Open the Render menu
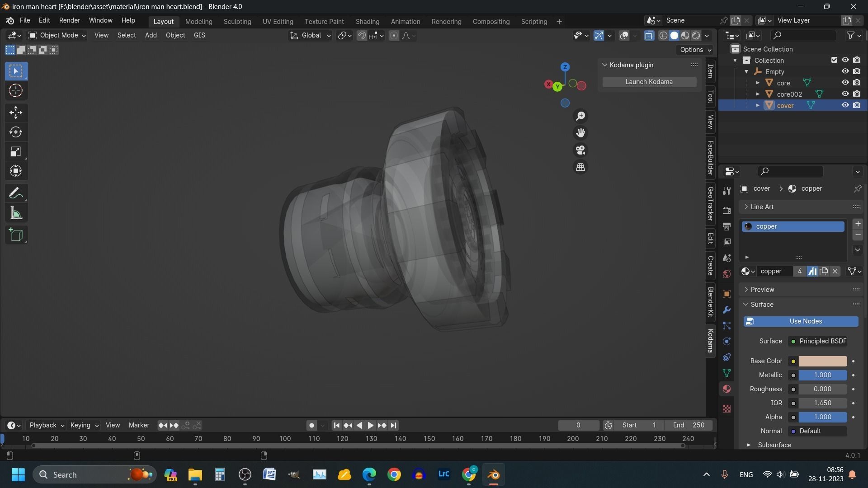868x488 pixels. (69, 21)
